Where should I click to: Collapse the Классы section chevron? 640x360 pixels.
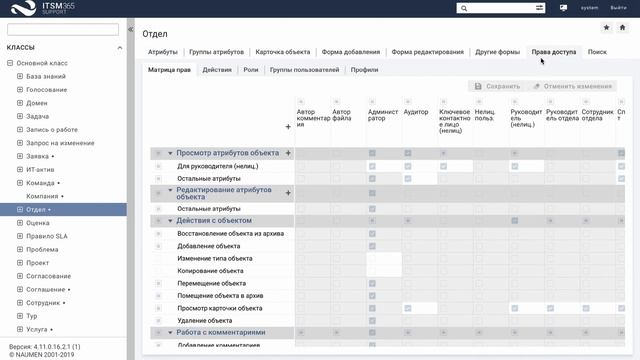coord(120,48)
